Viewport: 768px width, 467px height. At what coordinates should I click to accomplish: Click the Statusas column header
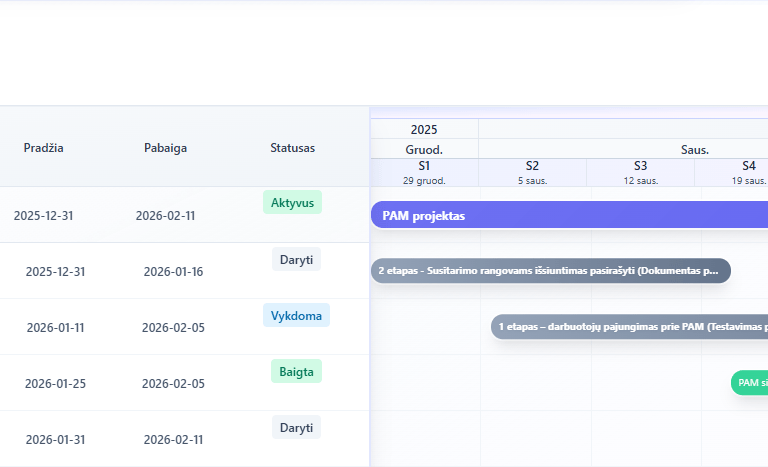point(292,147)
